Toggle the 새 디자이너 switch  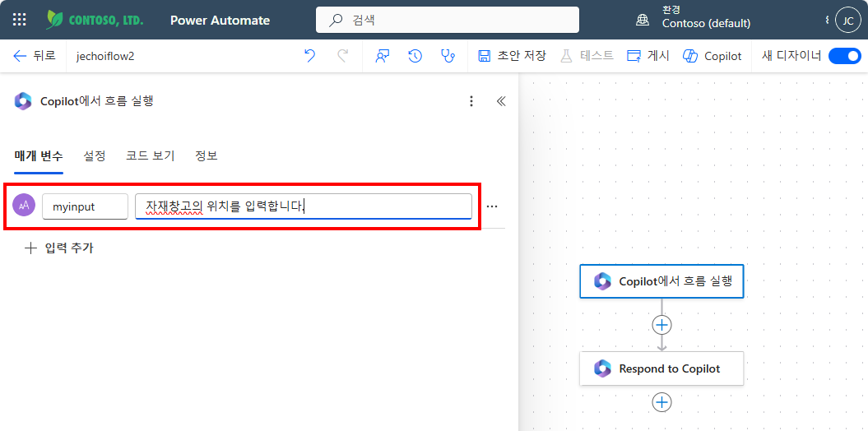click(845, 56)
